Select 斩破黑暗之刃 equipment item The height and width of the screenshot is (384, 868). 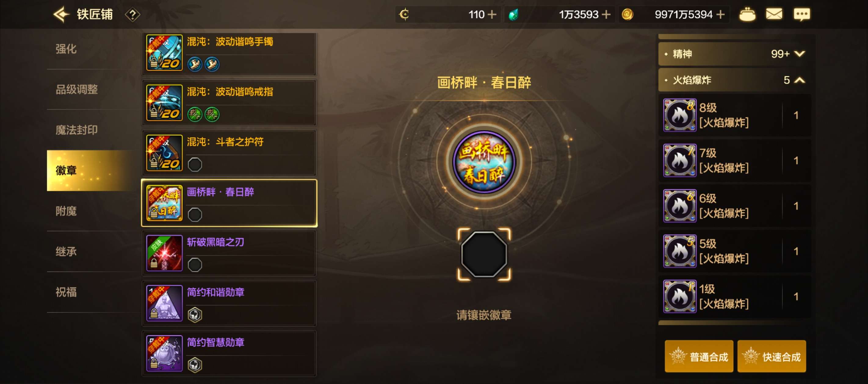click(x=229, y=254)
